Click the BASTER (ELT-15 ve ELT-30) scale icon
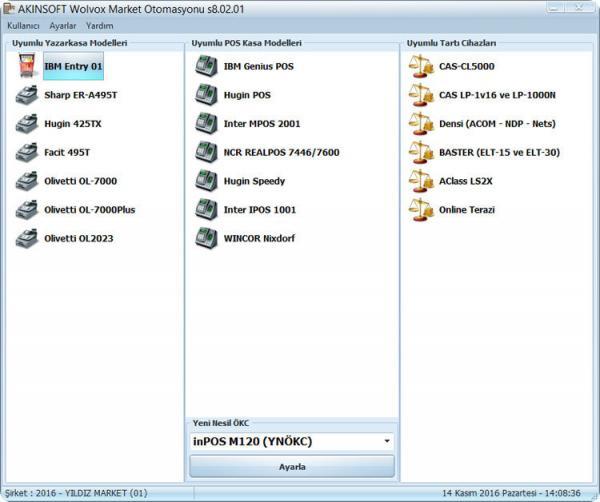The width and height of the screenshot is (600, 502). pos(421,152)
